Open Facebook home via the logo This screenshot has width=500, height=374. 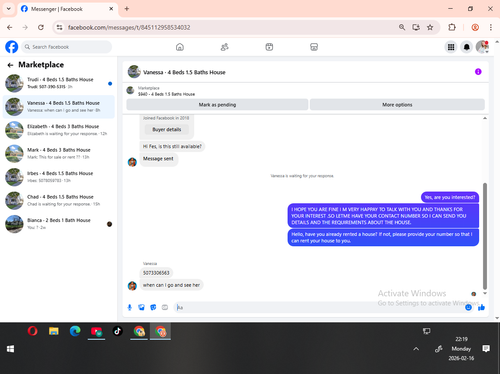tap(12, 47)
